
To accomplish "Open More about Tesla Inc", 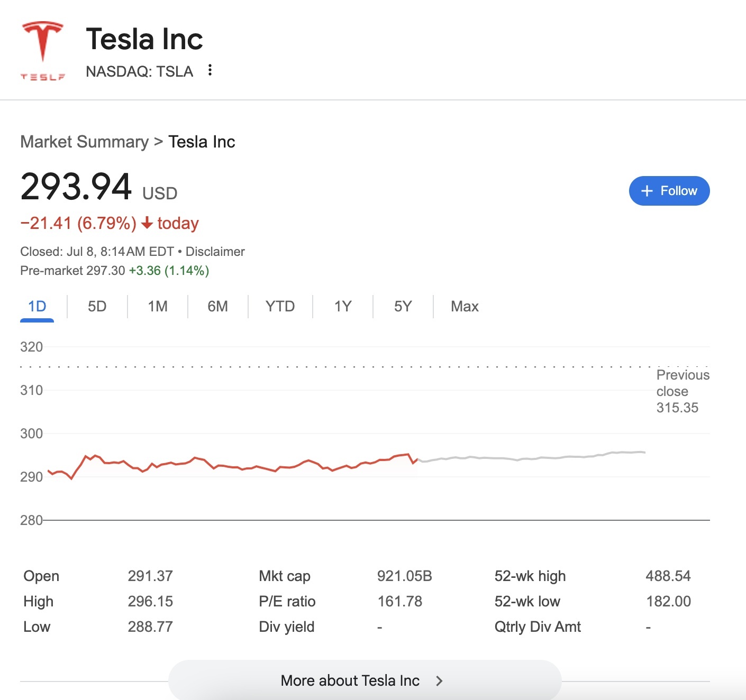I will coord(350,680).
